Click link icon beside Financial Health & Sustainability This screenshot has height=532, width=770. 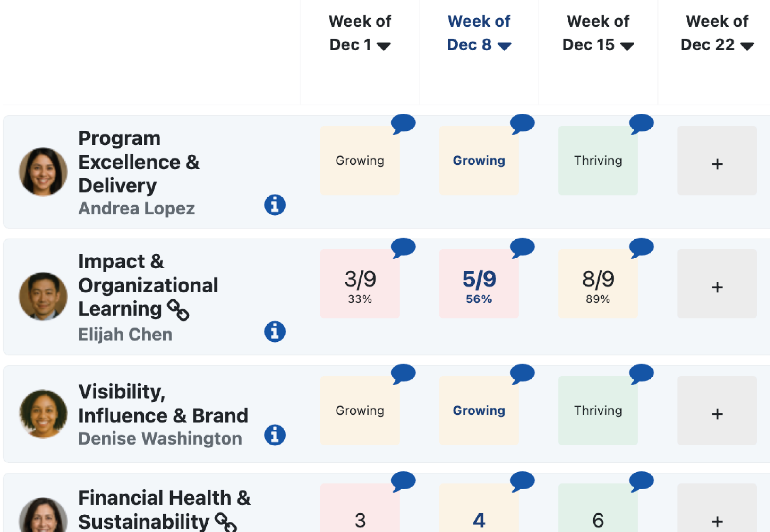[x=226, y=522]
